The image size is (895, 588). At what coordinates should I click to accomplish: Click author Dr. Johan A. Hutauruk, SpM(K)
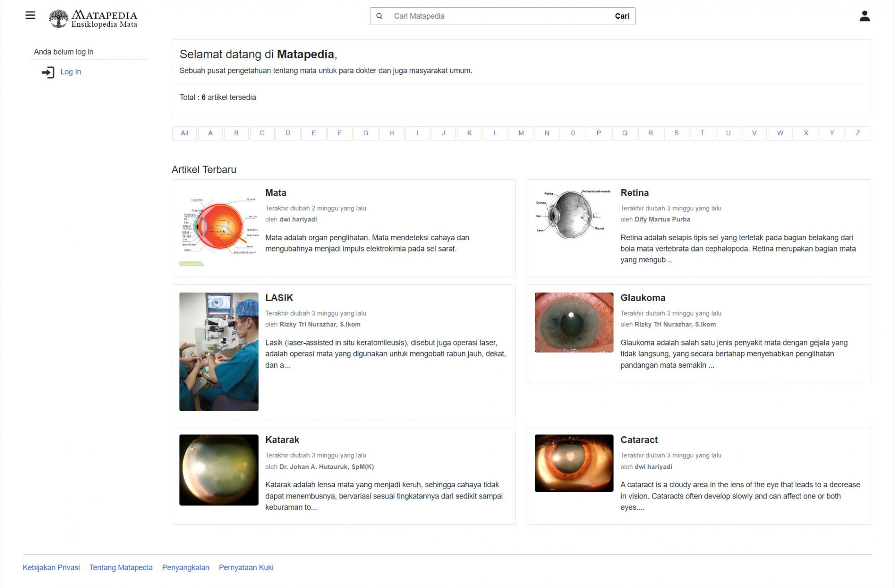click(327, 467)
